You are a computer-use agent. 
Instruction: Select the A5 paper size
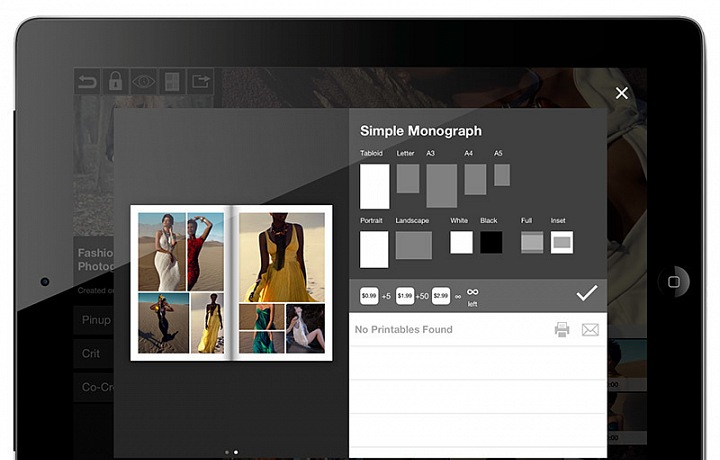[x=502, y=175]
